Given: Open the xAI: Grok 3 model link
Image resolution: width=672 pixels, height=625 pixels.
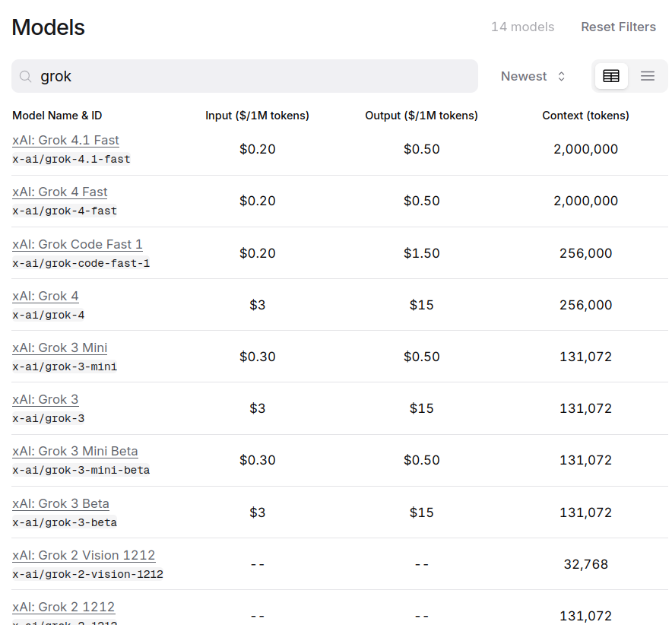Looking at the screenshot, I should 46,399.
